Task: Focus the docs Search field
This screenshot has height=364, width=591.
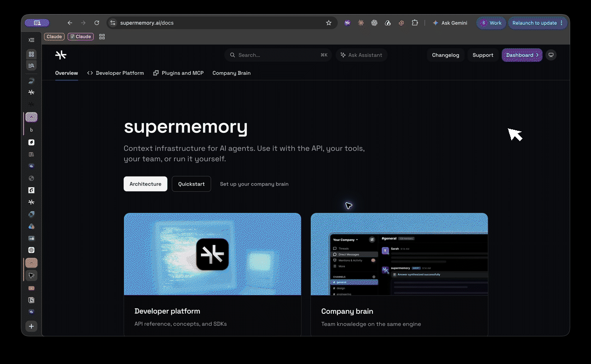Action: tap(279, 55)
